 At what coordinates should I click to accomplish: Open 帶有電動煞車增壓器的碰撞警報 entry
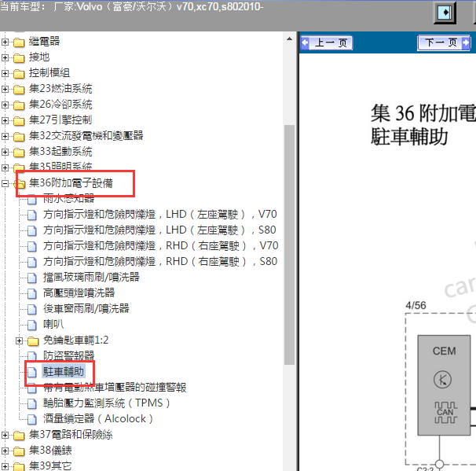click(x=115, y=388)
